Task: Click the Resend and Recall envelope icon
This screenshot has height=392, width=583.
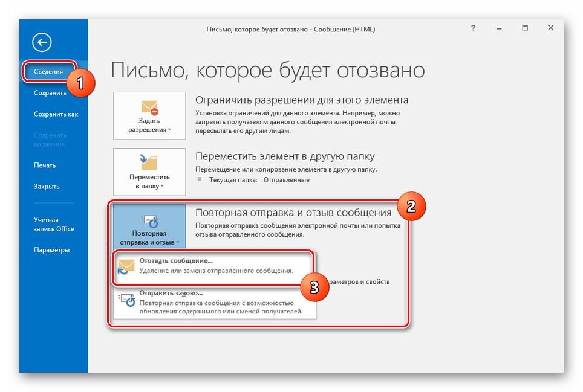Action: (x=149, y=219)
